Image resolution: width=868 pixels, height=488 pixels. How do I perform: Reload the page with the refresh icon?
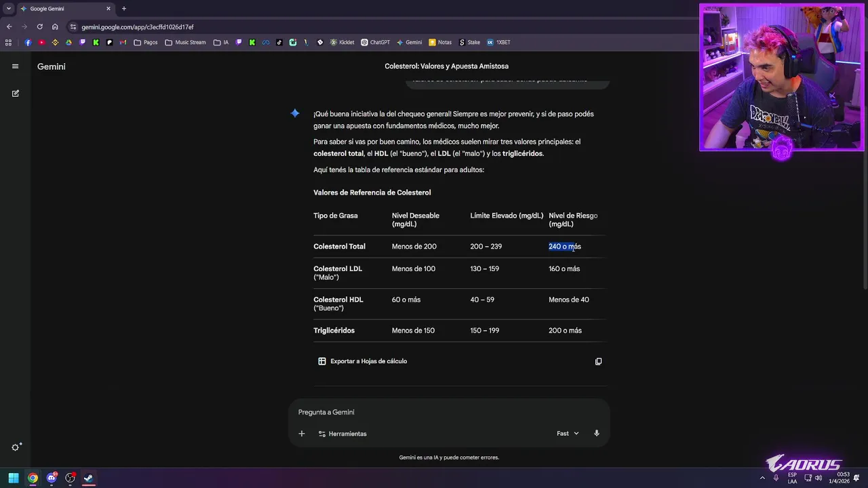(x=40, y=27)
